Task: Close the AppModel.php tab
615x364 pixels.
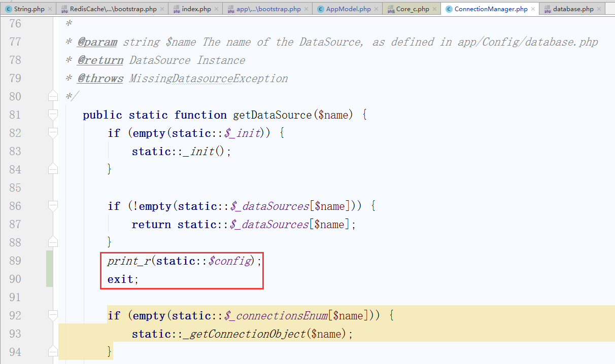Action: pyautogui.click(x=377, y=9)
